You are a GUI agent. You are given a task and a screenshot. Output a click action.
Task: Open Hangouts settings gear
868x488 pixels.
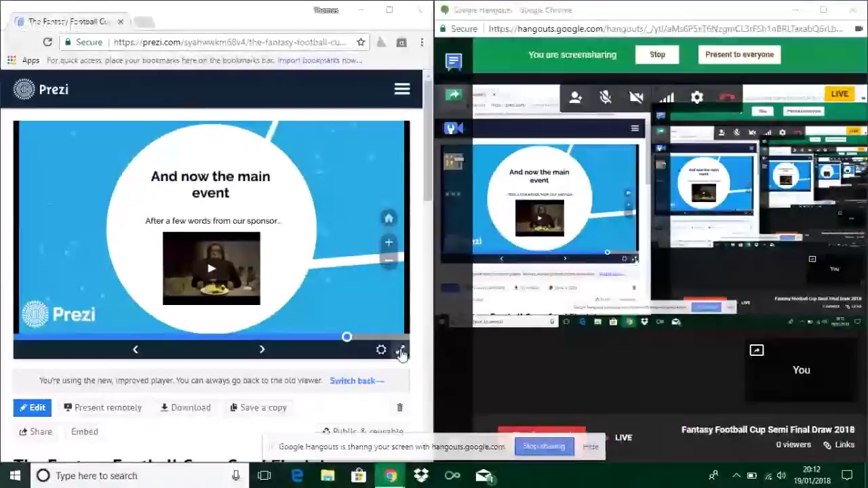697,98
